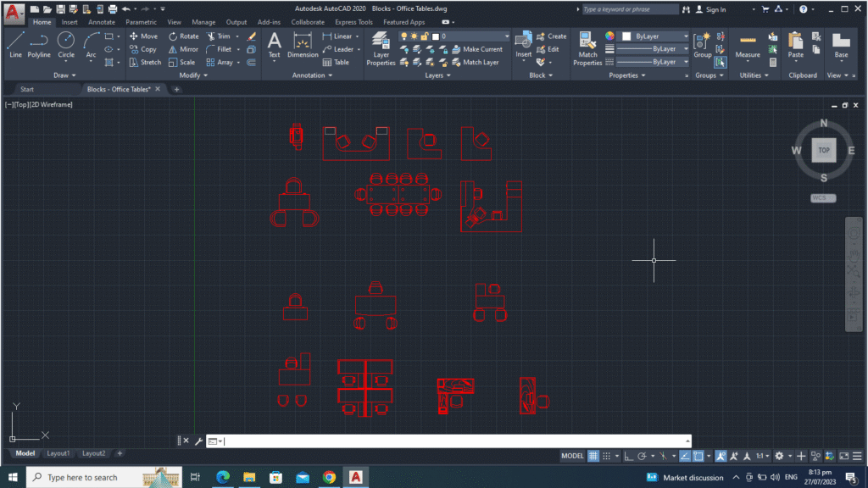Image resolution: width=868 pixels, height=488 pixels.
Task: Click the Base view tool
Action: tap(841, 44)
